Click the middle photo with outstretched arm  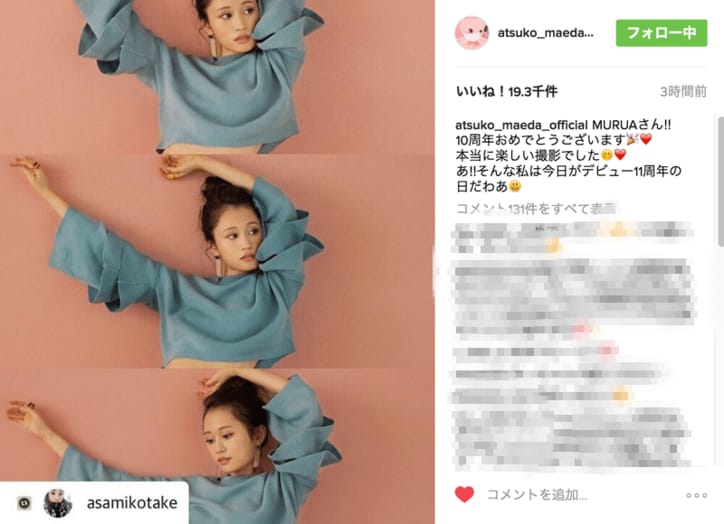(x=217, y=261)
